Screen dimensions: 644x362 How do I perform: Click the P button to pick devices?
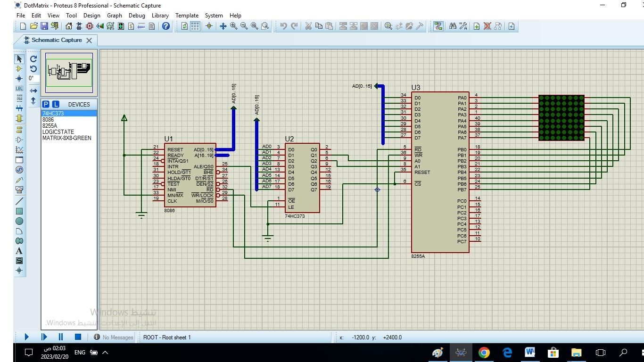[46, 104]
